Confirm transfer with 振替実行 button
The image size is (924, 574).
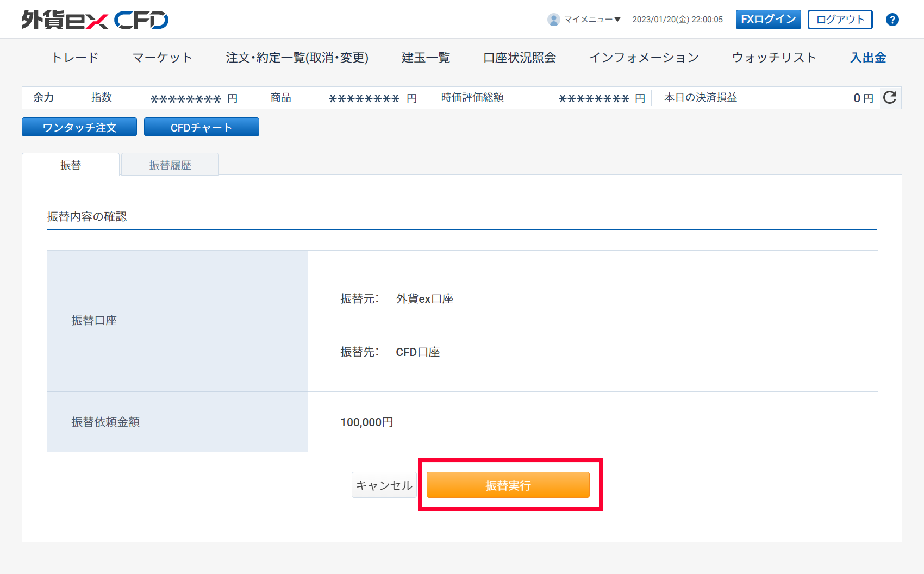(508, 485)
